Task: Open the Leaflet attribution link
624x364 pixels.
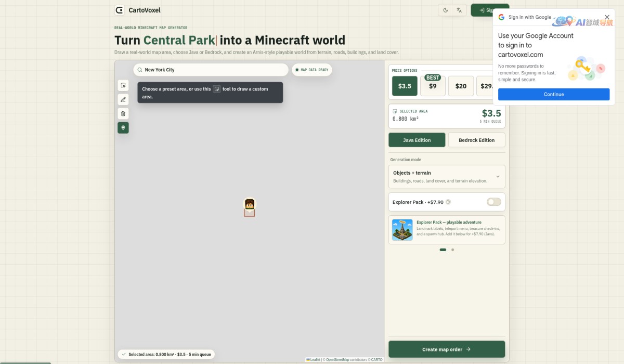Action: (x=314, y=359)
